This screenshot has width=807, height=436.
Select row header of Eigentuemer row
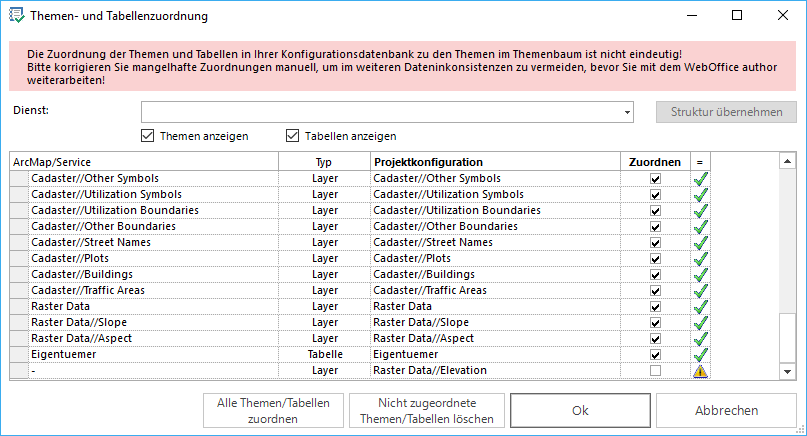tap(19, 354)
